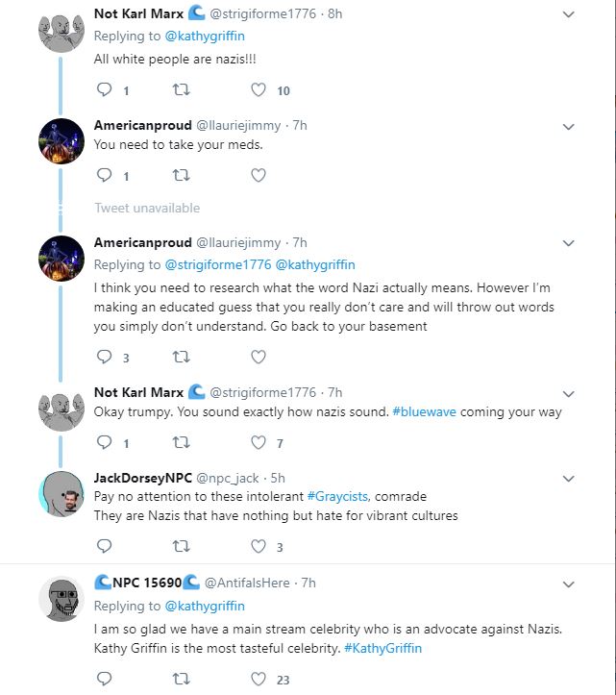Open more options on NPC 15690's tweet
The image size is (616, 695).
point(568,583)
